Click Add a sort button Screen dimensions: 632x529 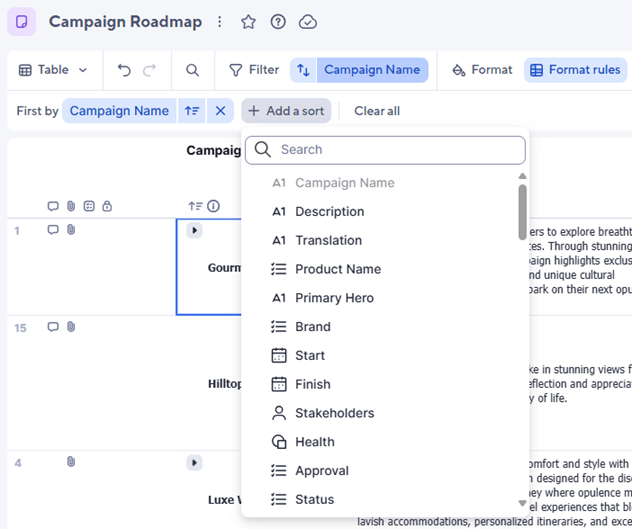(286, 110)
